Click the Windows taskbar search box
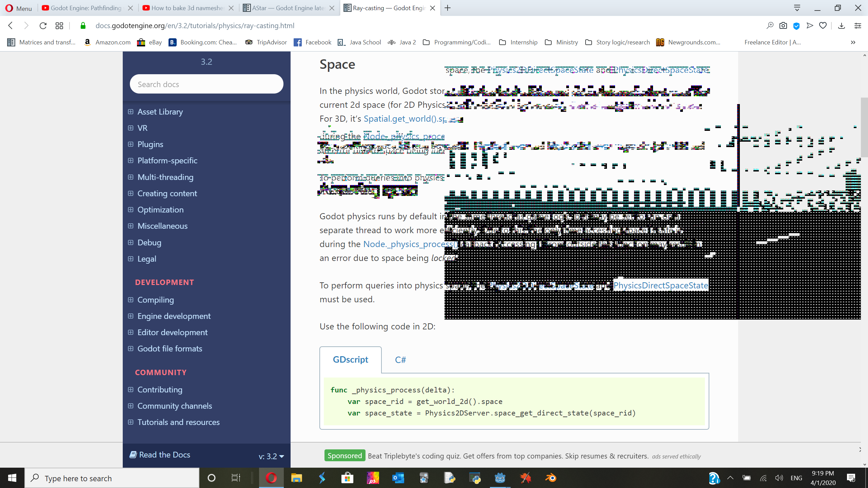 click(x=112, y=478)
